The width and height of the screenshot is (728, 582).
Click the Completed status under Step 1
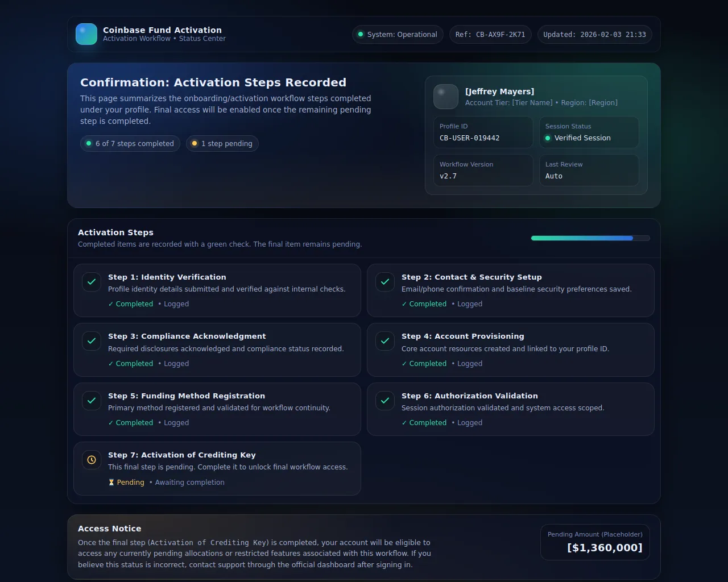click(131, 304)
